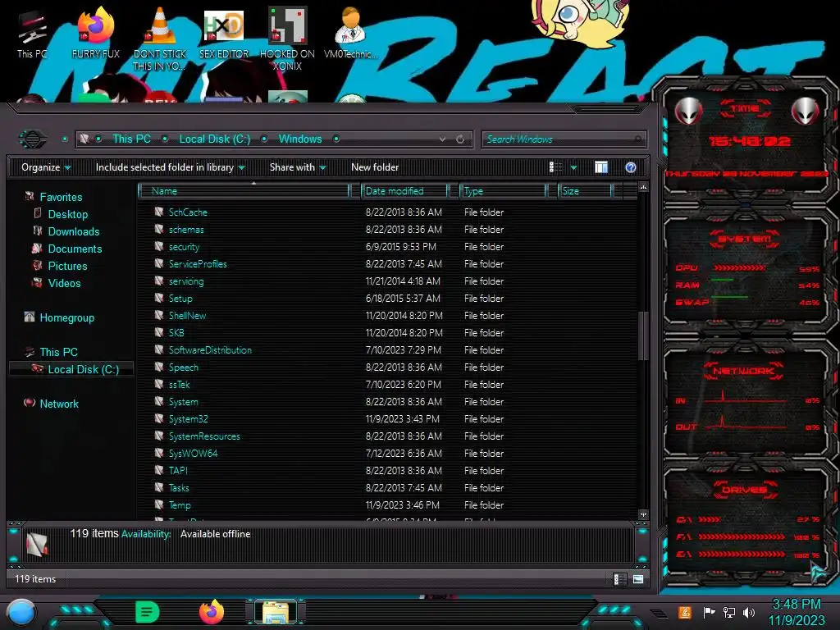The image size is (840, 630).
Task: Select the TAPI folder icon
Action: (x=159, y=470)
